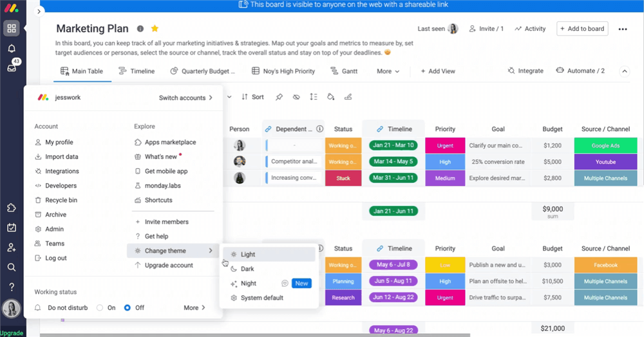Open the dropdown arrow left of Sort
This screenshot has height=337, width=644.
coord(229,97)
